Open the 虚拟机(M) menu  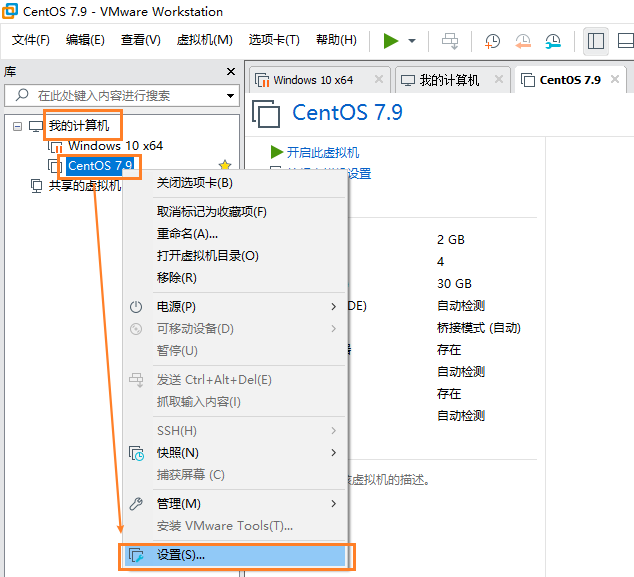(205, 40)
